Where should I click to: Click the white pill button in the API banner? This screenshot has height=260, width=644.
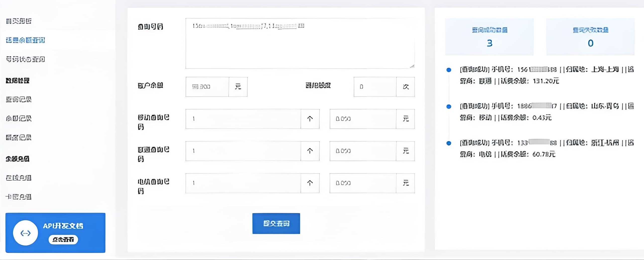click(63, 240)
